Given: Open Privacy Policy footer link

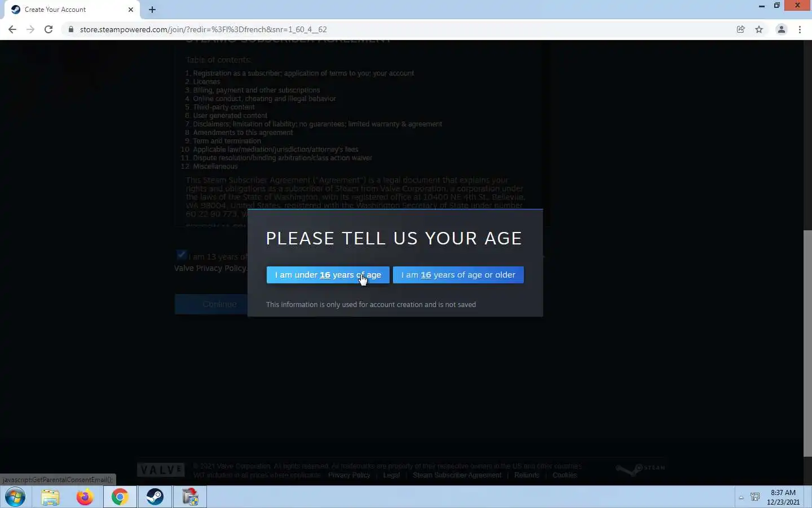Looking at the screenshot, I should click(349, 475).
